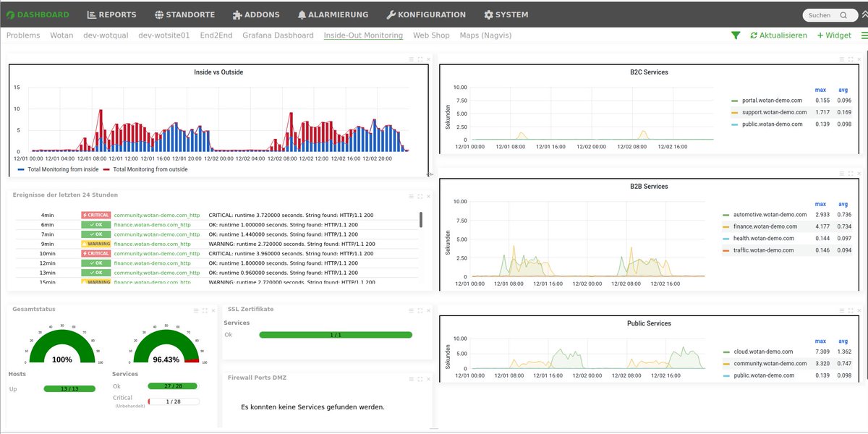Image resolution: width=868 pixels, height=434 pixels.
Task: Maximize the Public Services widget
Action: [x=851, y=310]
